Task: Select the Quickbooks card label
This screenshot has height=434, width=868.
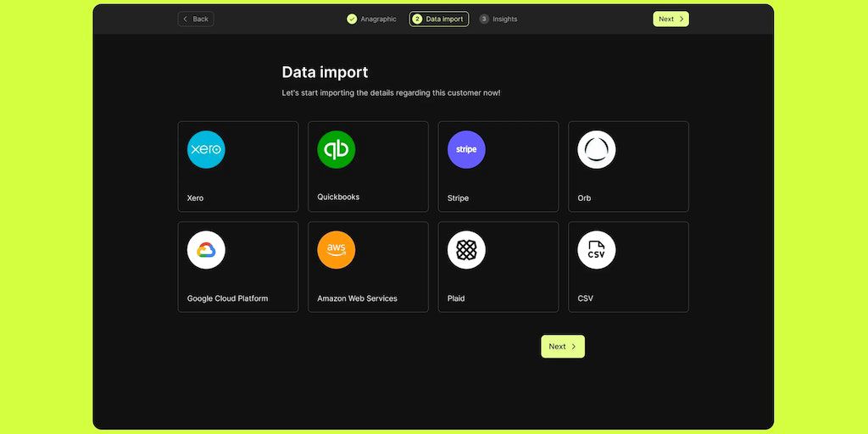Action: 338,197
